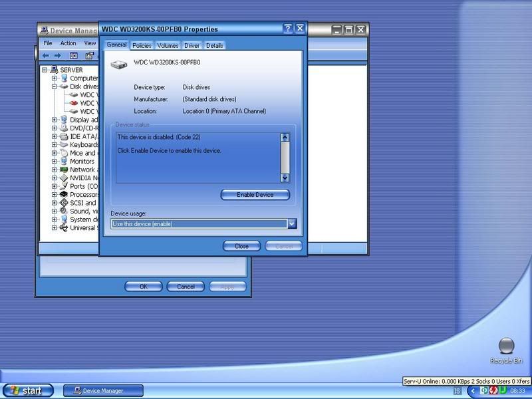Click the forward arrow in Device Manager toolbar
Viewport: 532px width, 399px height.
click(57, 56)
